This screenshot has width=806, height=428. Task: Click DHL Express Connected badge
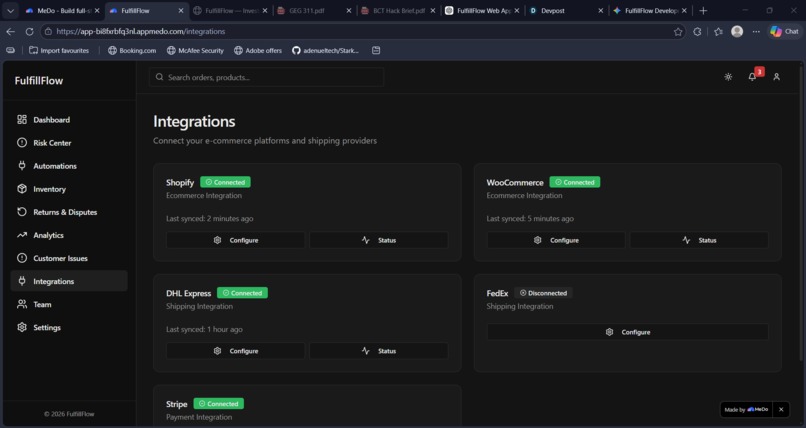(242, 293)
